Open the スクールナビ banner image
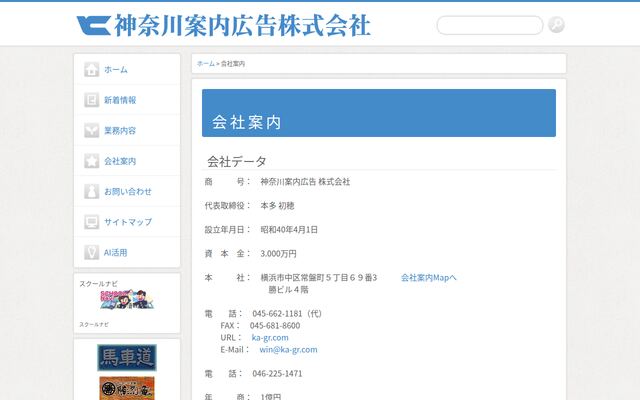640x400 pixels. click(x=127, y=300)
